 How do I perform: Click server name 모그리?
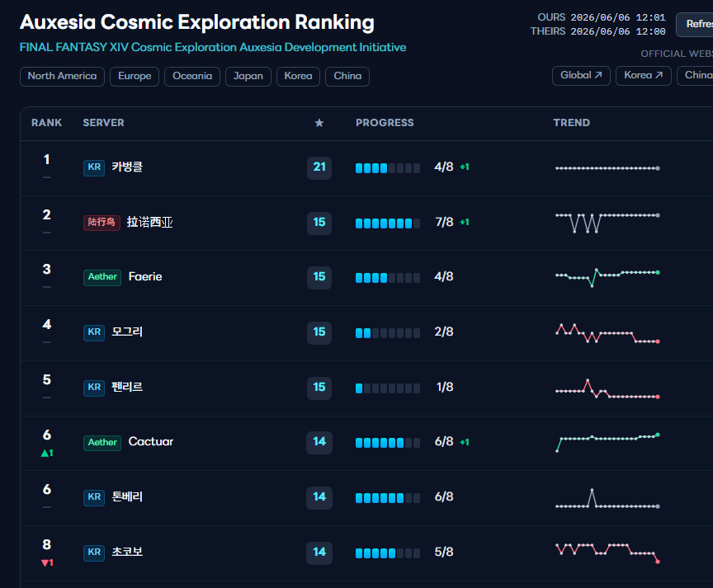tap(127, 332)
